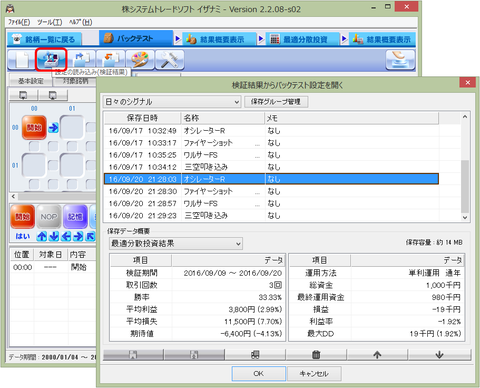Screen dimensions: 480x388
Task: Click the import settings folder icon with orange arrow
Action: tap(111, 60)
